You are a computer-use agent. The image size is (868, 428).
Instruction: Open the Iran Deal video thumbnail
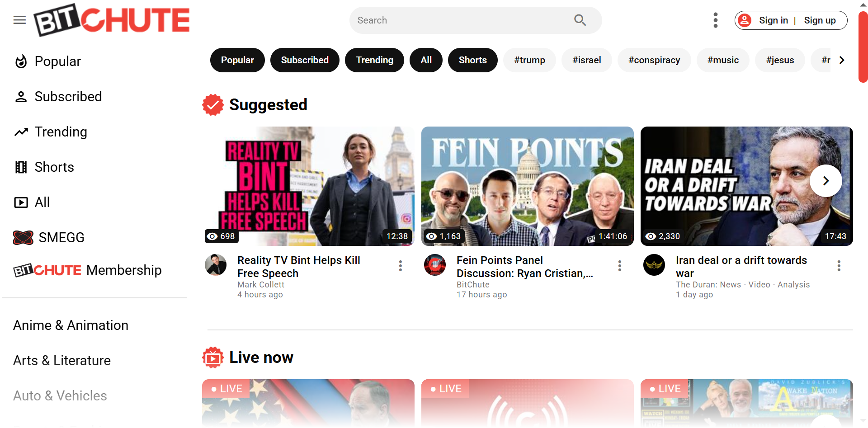click(x=746, y=186)
